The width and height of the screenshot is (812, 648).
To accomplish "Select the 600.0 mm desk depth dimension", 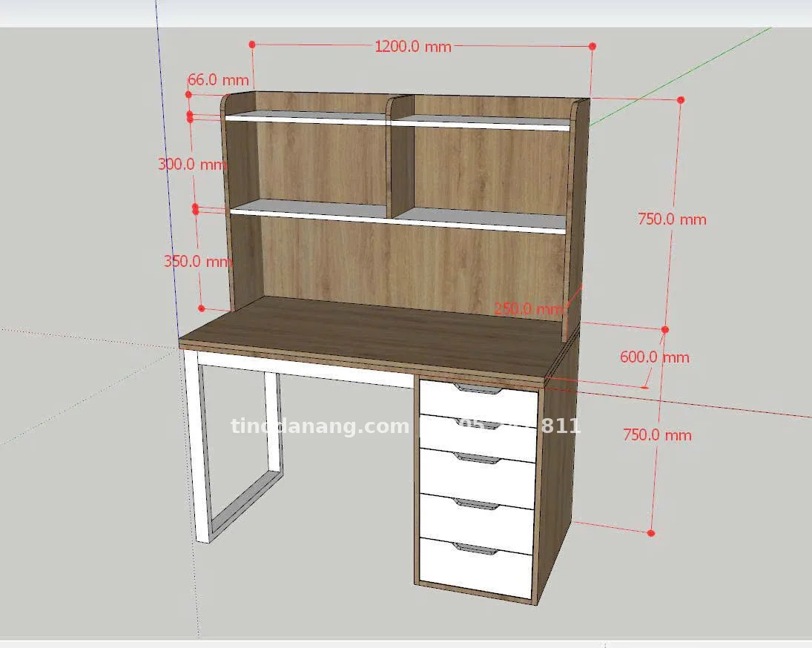I will pyautogui.click(x=655, y=357).
